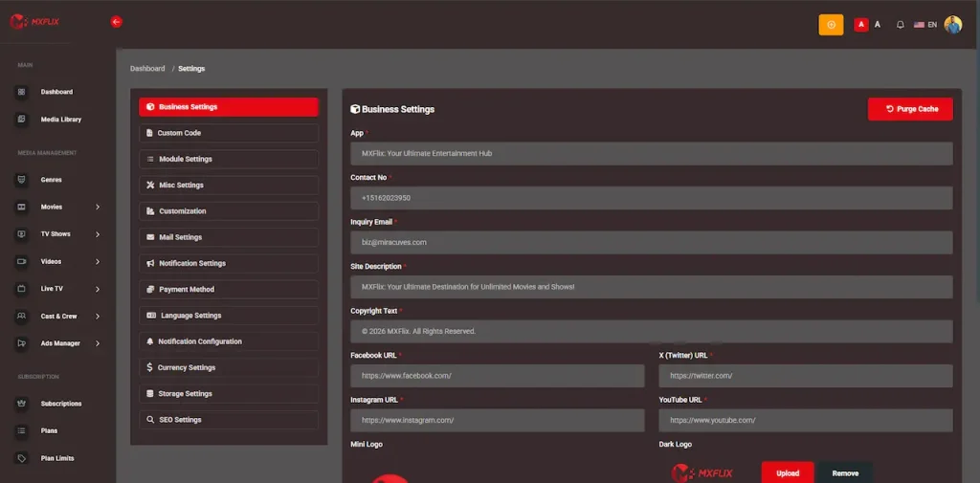Open Subscriptions page in sidebar
980x483 pixels.
coord(61,404)
